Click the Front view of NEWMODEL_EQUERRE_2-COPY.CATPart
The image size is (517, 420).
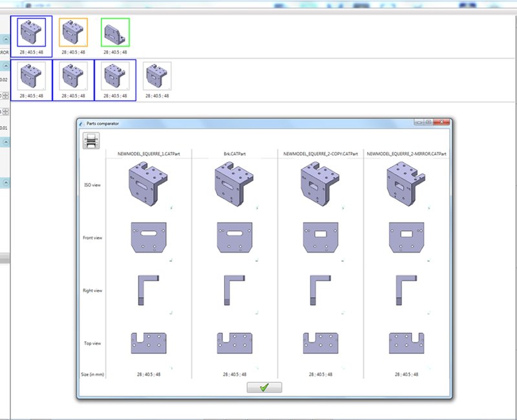320,238
